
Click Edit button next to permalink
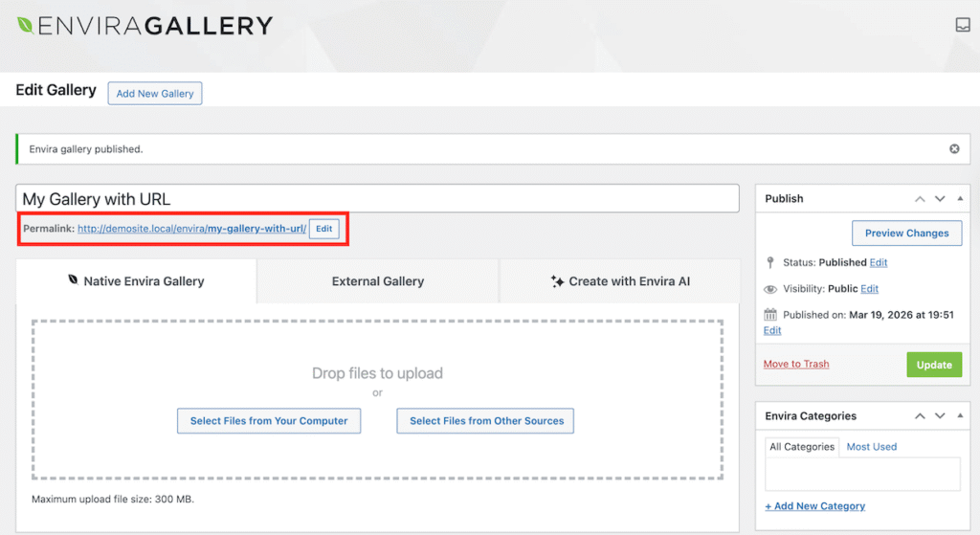[x=324, y=229]
